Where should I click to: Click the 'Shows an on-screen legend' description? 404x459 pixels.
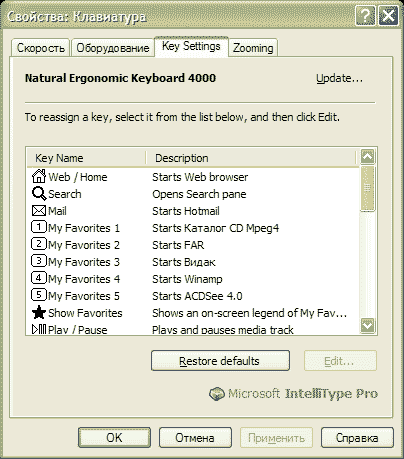pyautogui.click(x=250, y=313)
